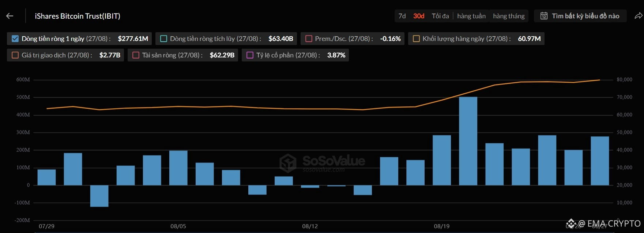Image resolution: width=644 pixels, height=233 pixels.
Task: Switch to hàng tháng view
Action: coord(509,16)
